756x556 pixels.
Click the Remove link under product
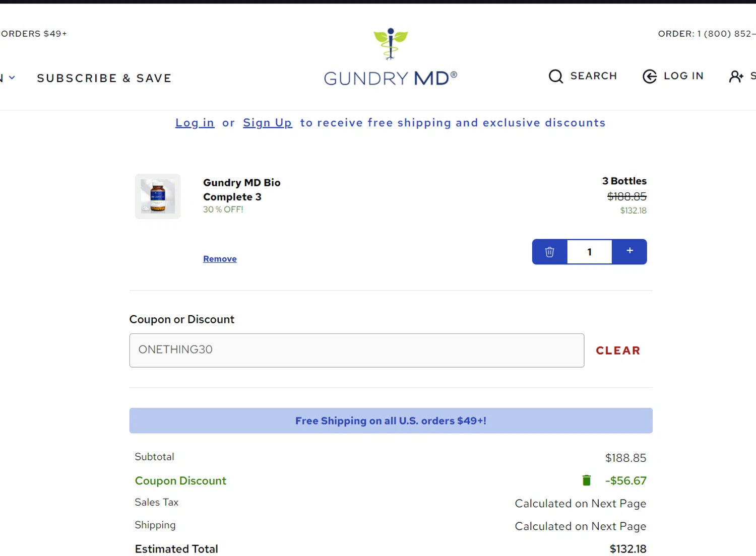tap(220, 259)
